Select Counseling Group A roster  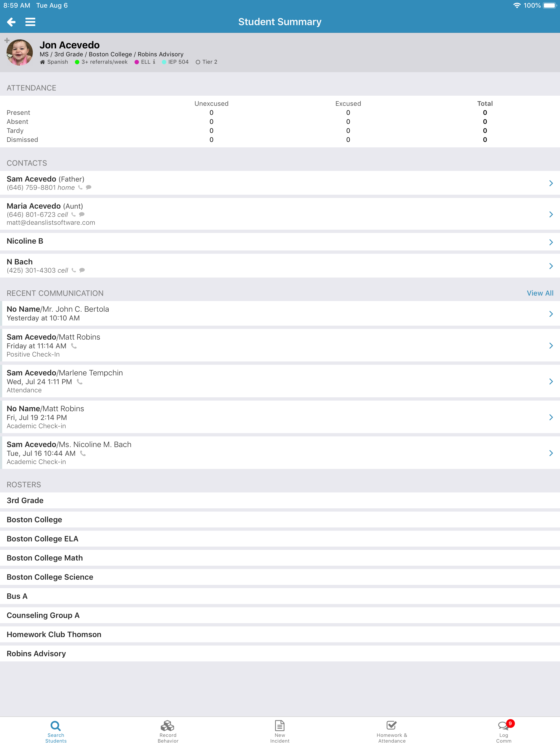(x=280, y=615)
